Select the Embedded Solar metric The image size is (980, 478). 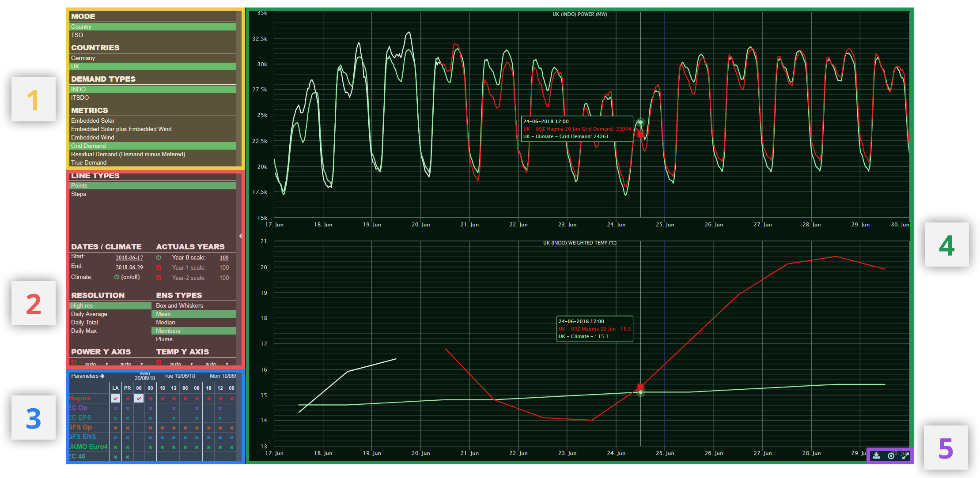coord(153,120)
